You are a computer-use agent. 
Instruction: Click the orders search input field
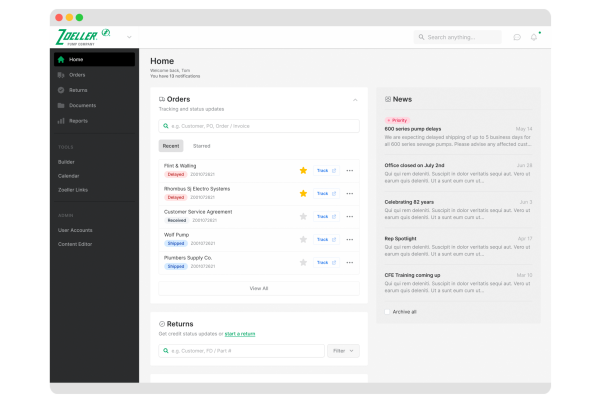(259, 126)
